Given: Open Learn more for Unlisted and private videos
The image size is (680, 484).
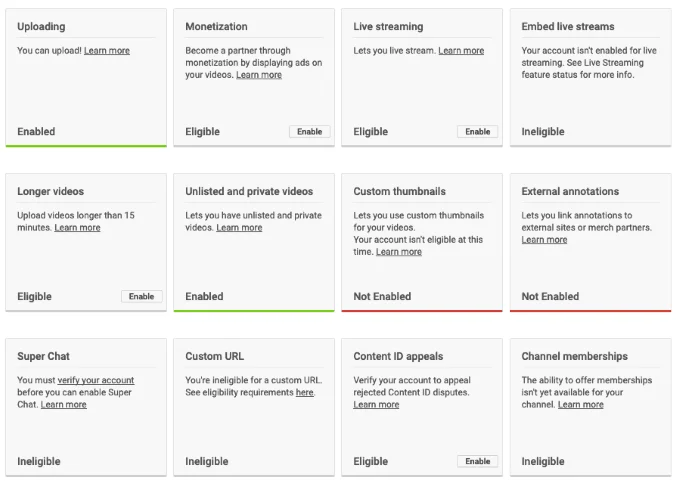Looking at the screenshot, I should tap(239, 228).
